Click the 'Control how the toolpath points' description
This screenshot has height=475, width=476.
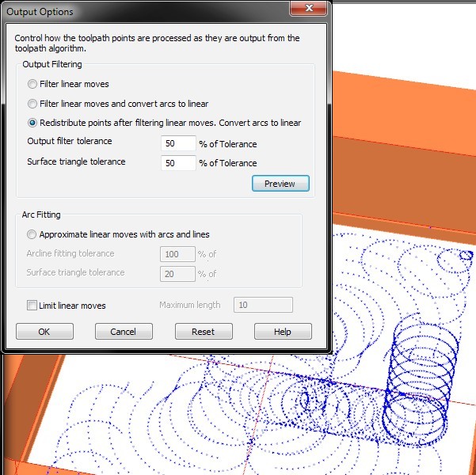tap(157, 43)
